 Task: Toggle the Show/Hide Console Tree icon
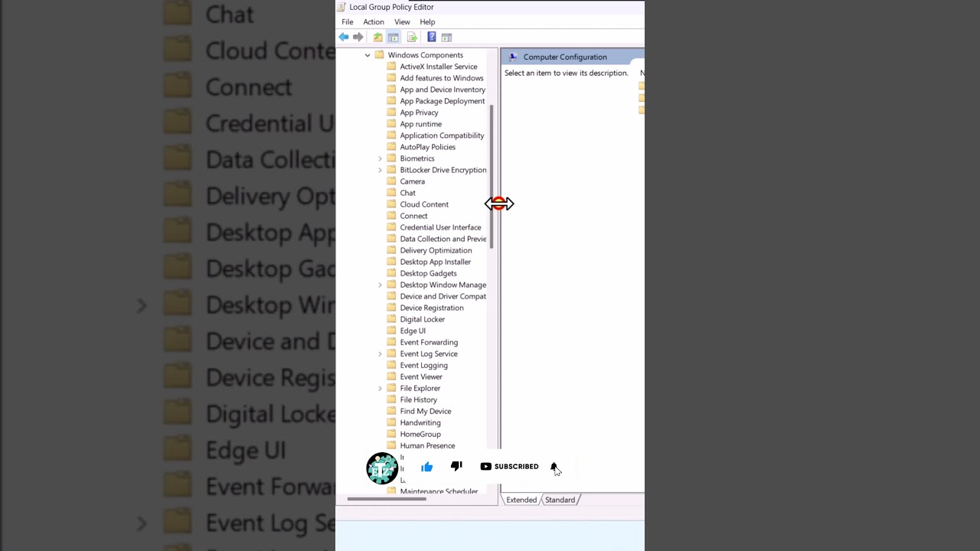(x=393, y=37)
